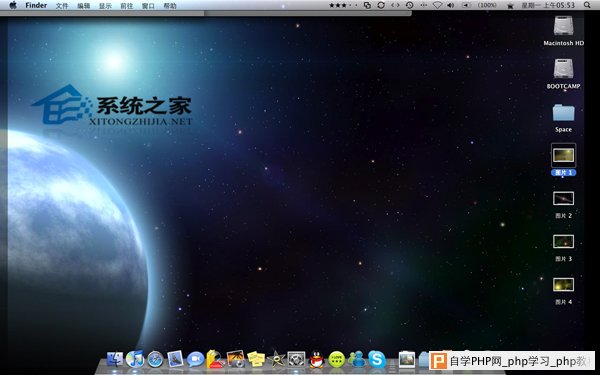Open QQ penguin icon in dock
600x375 pixels.
[316, 360]
